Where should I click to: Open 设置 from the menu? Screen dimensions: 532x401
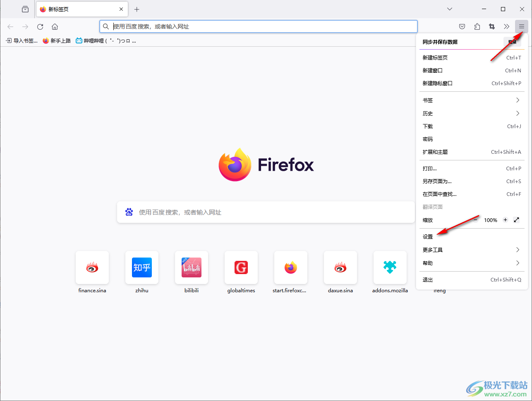click(472, 236)
